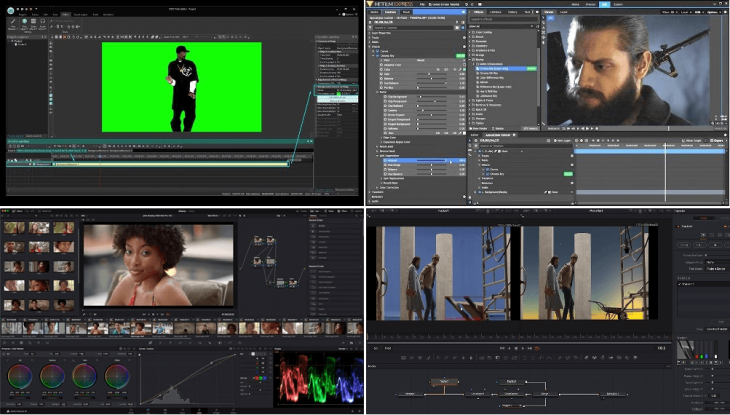Viewport: 730px width, 415px height.
Task: Toggle Chroma Key checkbox in HitFilm Controls panel
Action: click(378, 55)
